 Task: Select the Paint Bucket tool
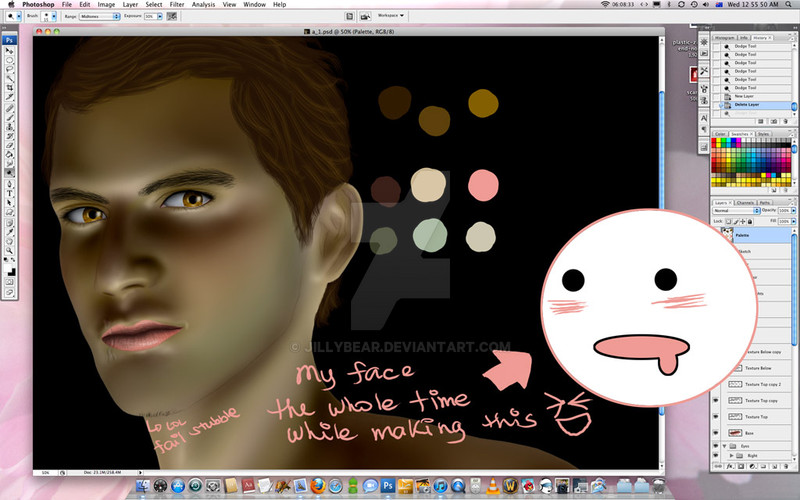[x=9, y=155]
